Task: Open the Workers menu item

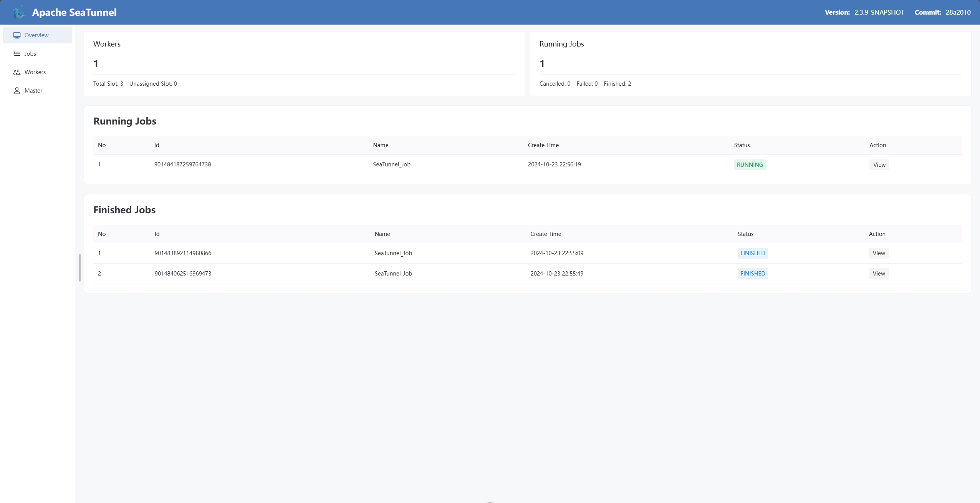Action: (35, 72)
